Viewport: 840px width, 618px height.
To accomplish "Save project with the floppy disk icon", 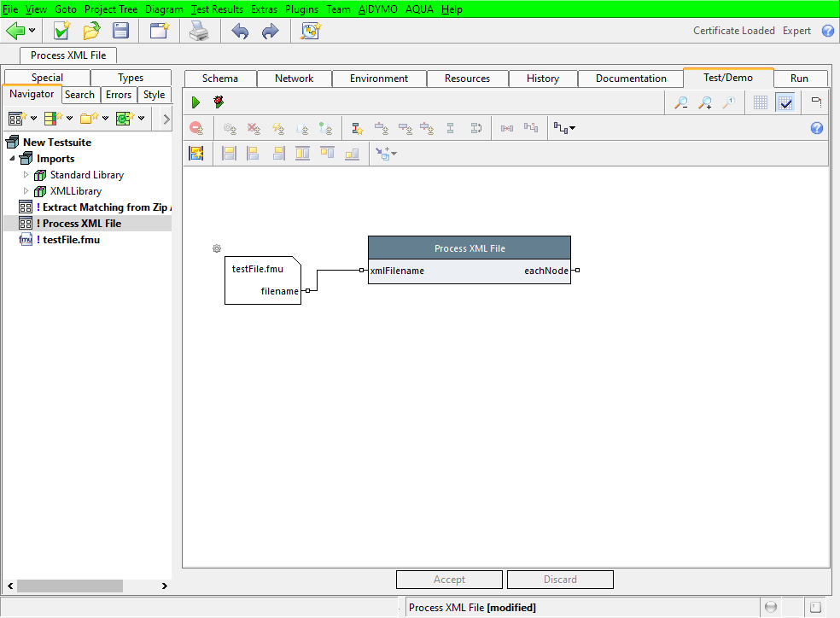I will (121, 31).
